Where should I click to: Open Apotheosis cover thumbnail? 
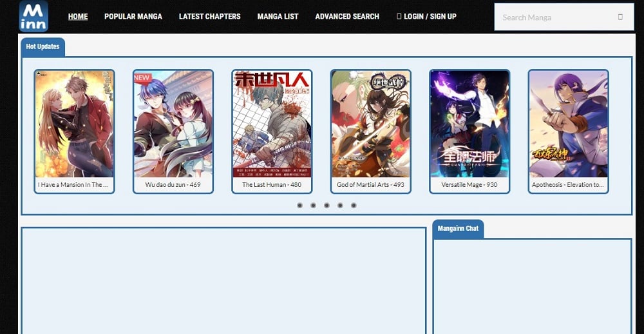click(569, 124)
